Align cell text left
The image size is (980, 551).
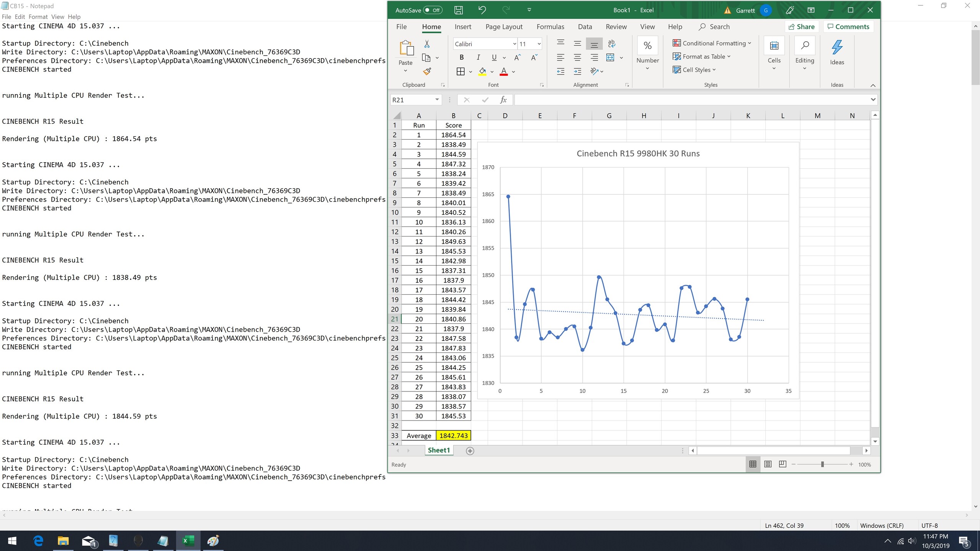(x=560, y=57)
